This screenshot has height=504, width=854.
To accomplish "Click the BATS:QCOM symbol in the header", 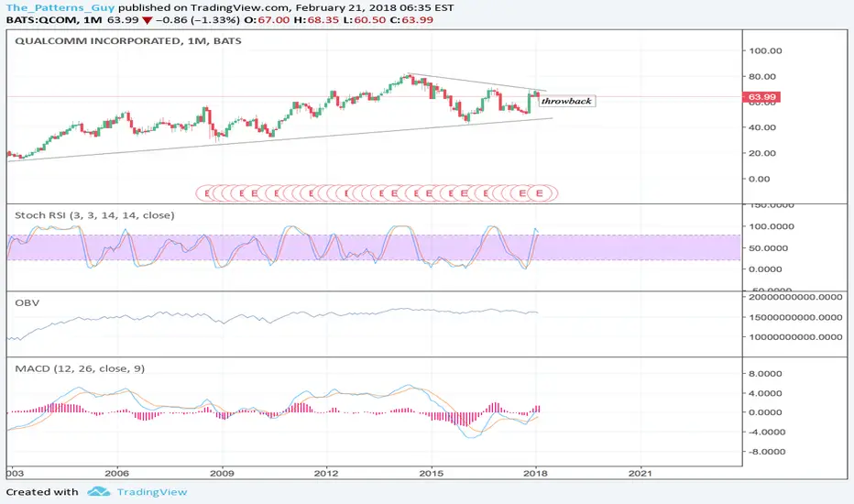I will (44, 19).
